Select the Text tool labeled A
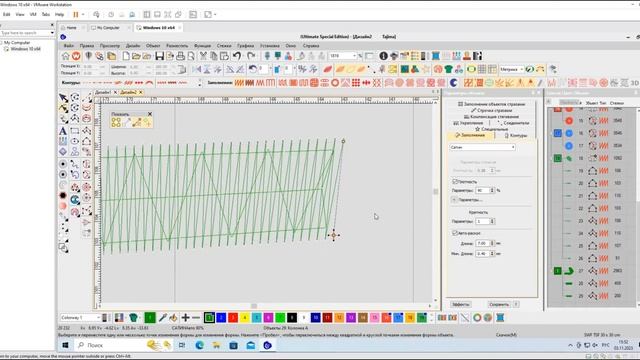Screen dimensions: 640x360 pyautogui.click(x=63, y=131)
